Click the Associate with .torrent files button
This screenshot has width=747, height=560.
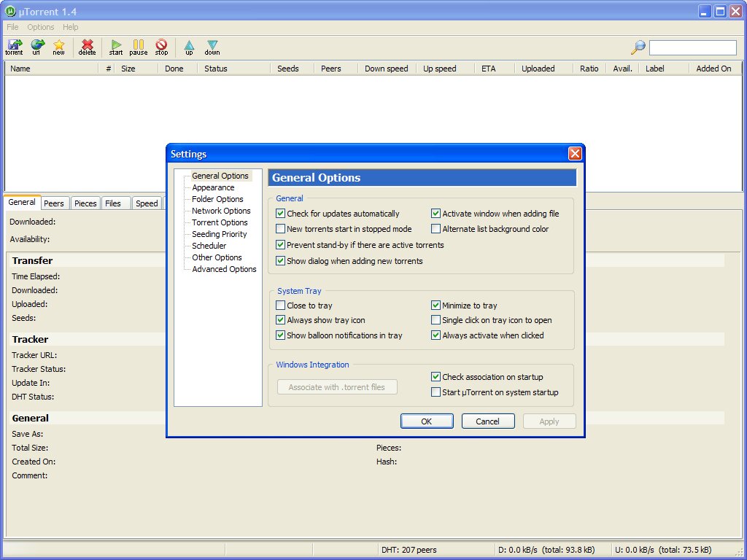click(337, 387)
